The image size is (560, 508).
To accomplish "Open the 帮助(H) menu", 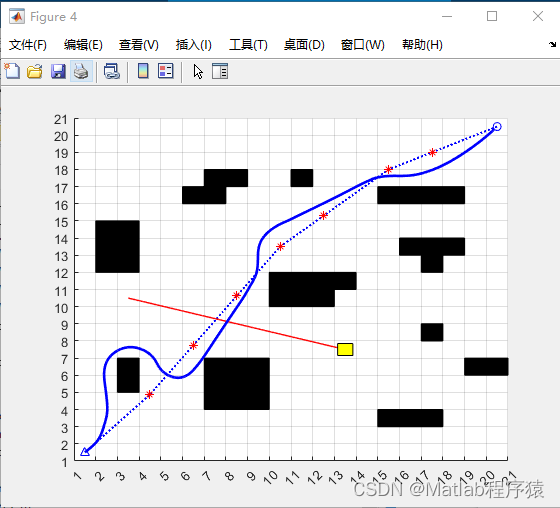I will (x=422, y=45).
